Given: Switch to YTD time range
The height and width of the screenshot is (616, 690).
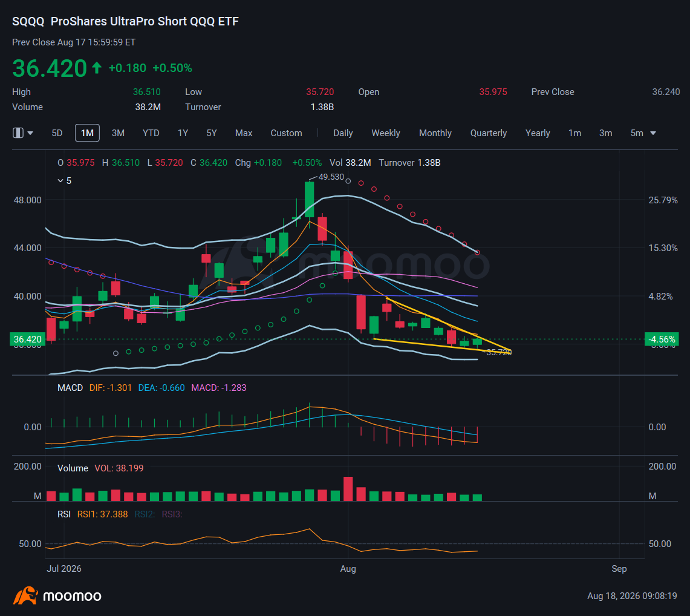Looking at the screenshot, I should tap(151, 133).
